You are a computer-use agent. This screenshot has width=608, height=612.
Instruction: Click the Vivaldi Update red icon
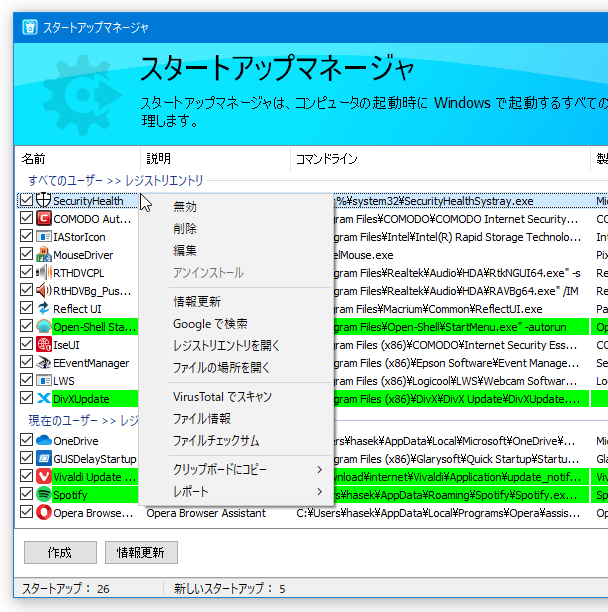43,476
